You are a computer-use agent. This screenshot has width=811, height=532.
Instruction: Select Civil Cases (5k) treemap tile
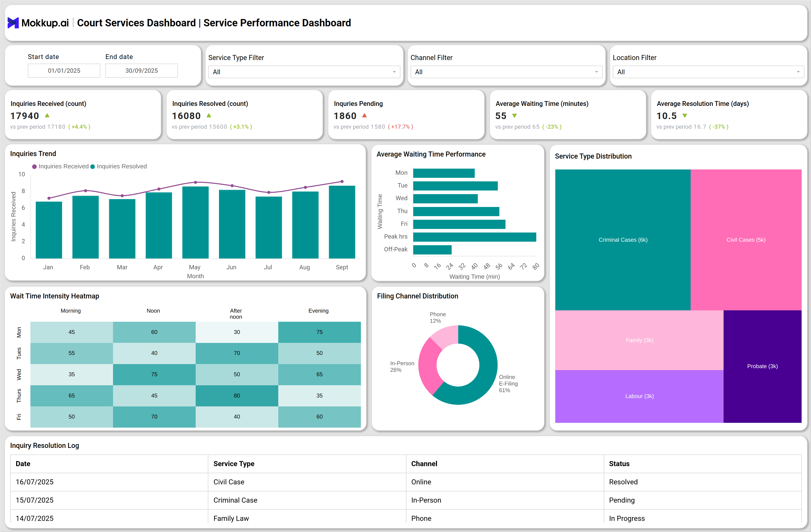746,240
